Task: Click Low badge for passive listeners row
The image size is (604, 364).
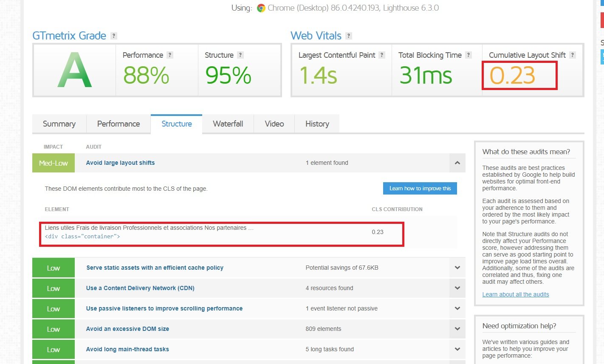Action: click(54, 309)
